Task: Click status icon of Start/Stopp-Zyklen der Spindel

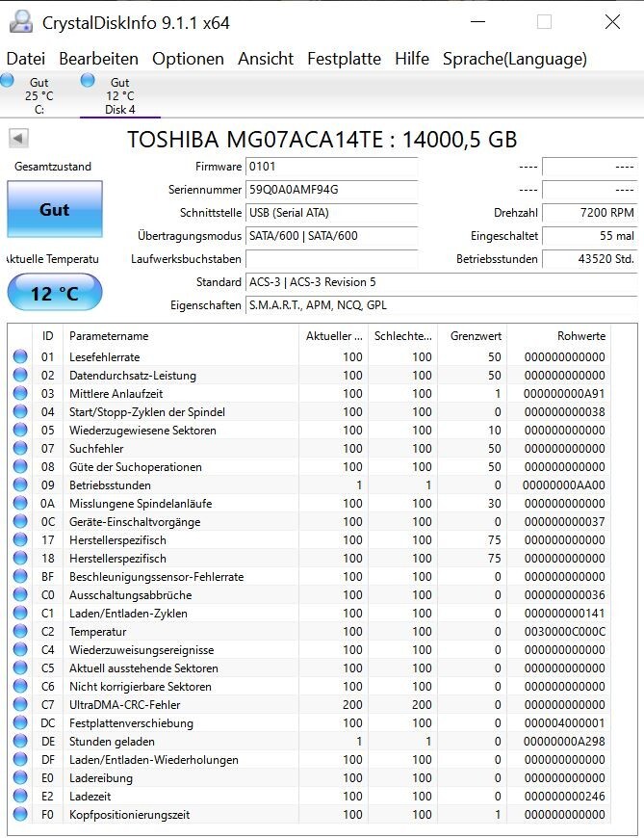Action: tap(20, 411)
